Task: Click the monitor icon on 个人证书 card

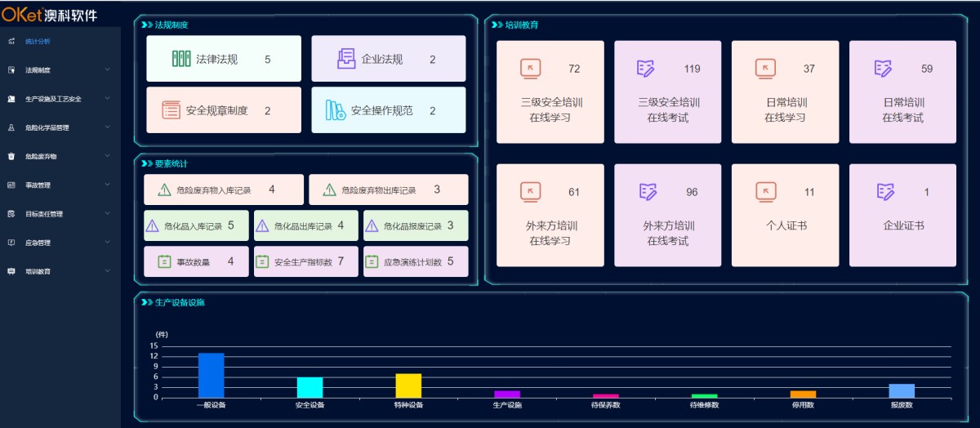Action: (x=765, y=192)
